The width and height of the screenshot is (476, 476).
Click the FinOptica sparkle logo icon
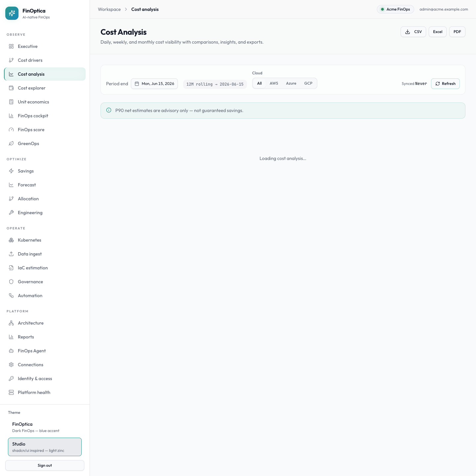pyautogui.click(x=12, y=13)
